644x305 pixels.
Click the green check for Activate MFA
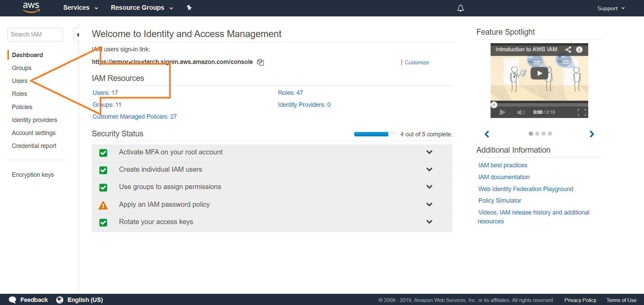pyautogui.click(x=103, y=153)
